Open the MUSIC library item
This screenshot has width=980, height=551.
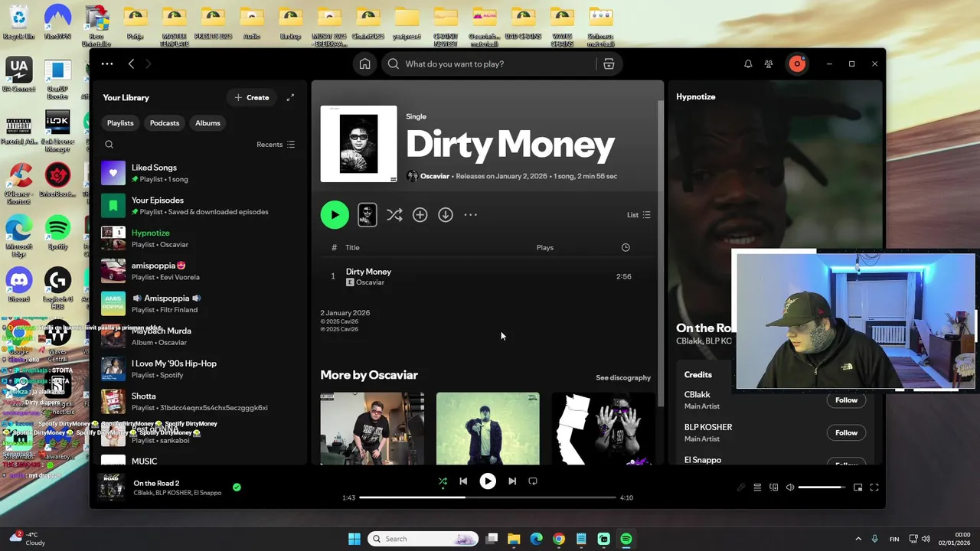pyautogui.click(x=201, y=461)
